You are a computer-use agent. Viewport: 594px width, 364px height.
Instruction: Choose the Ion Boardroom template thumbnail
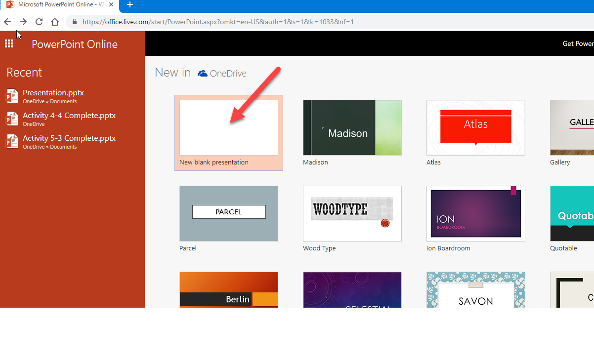(476, 213)
